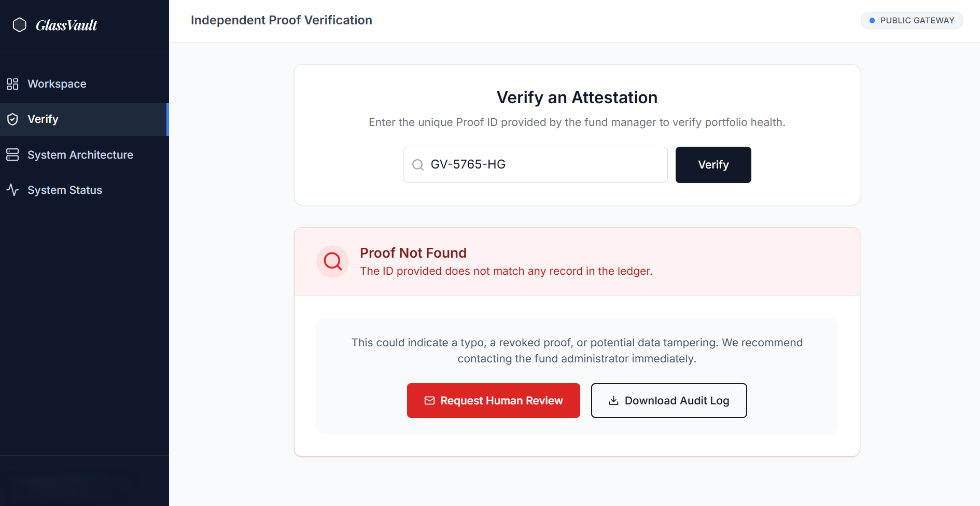Click the System Architecture server icon
Image resolution: width=980 pixels, height=506 pixels.
[x=12, y=154]
